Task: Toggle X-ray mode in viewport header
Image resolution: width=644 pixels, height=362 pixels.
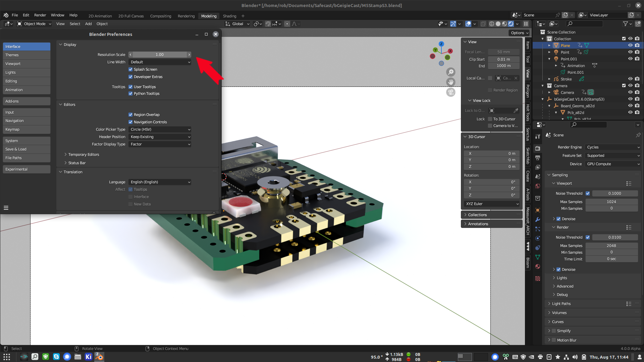Action: [483, 24]
